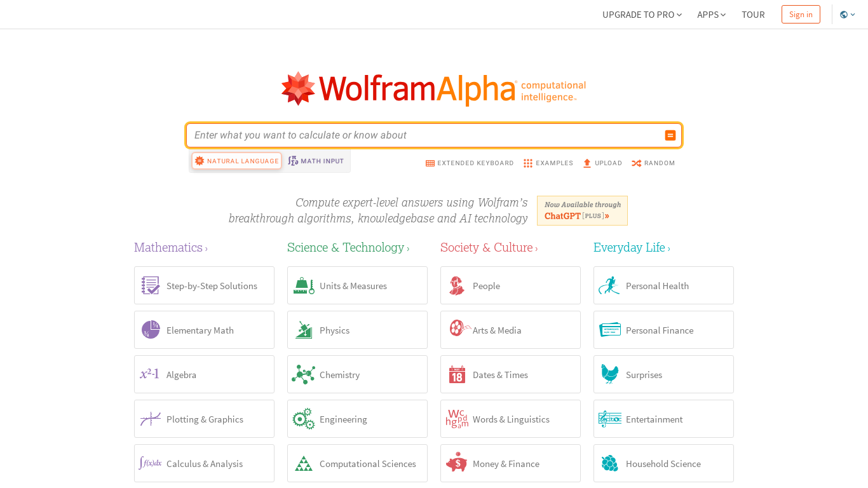This screenshot has width=868, height=488.
Task: Show the Extended Keyboard
Action: pyautogui.click(x=470, y=163)
